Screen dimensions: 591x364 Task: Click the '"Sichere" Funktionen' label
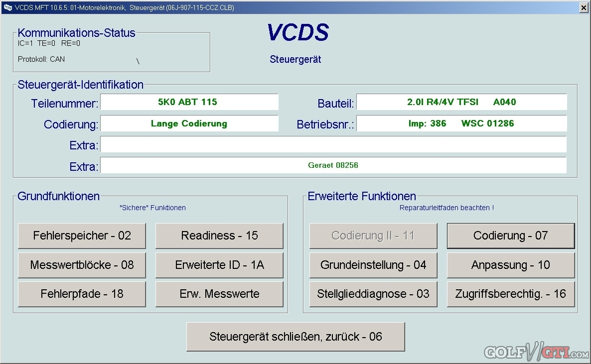tap(152, 208)
